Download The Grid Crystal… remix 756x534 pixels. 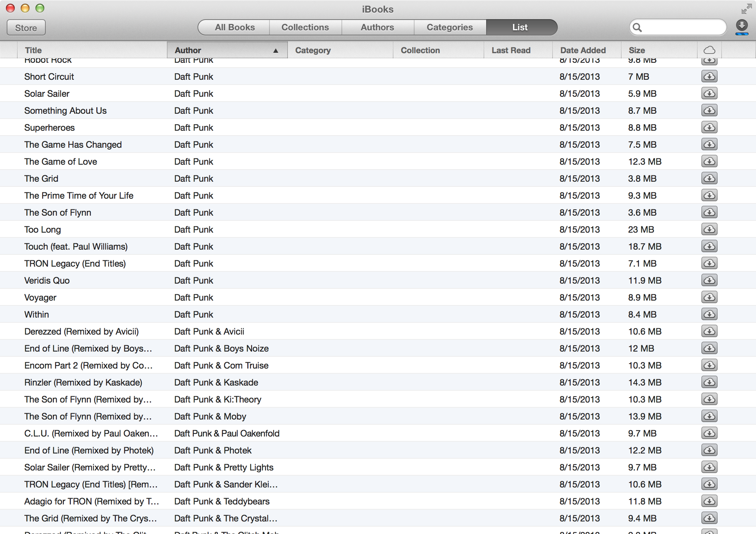(709, 518)
